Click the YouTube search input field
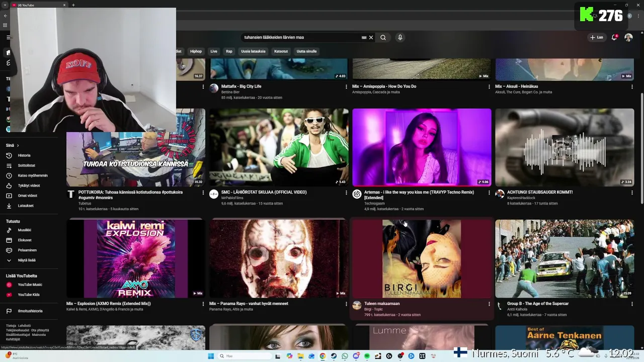The width and height of the screenshot is (644, 362). [x=301, y=37]
